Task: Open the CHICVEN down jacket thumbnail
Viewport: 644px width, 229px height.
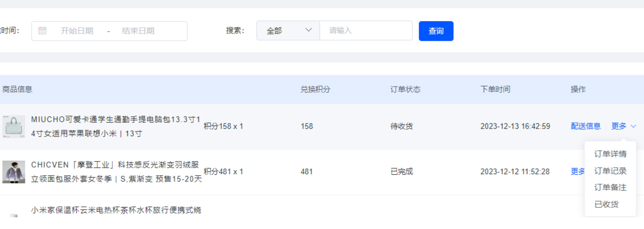Action: coord(13,172)
